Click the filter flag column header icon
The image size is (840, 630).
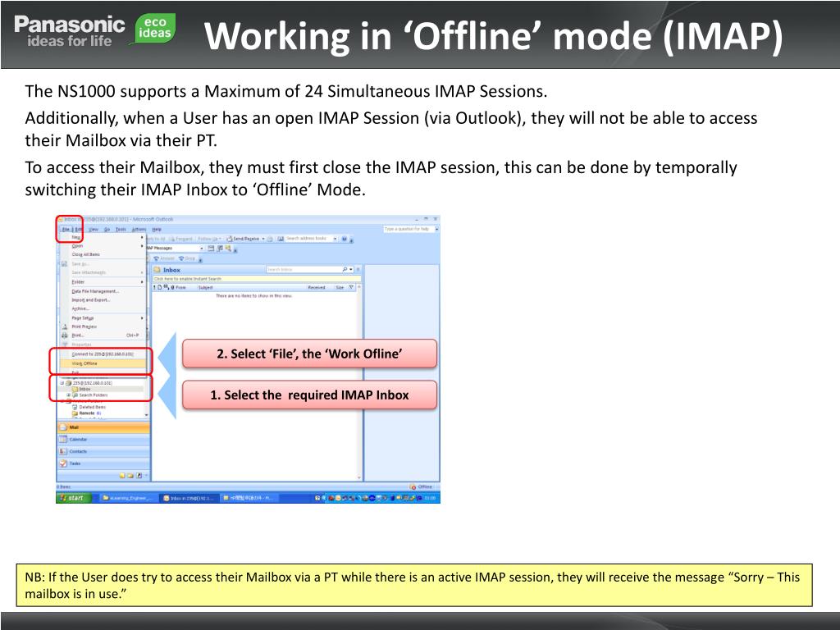tap(351, 288)
